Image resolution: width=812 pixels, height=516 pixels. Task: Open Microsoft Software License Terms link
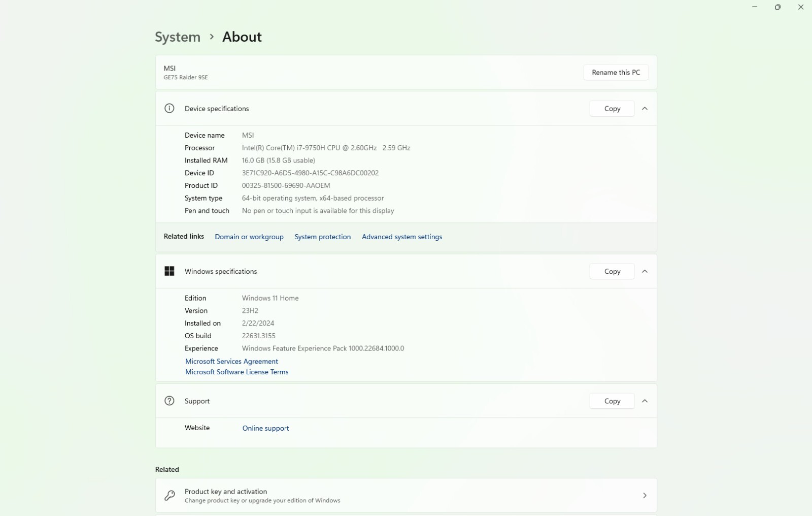(x=236, y=372)
